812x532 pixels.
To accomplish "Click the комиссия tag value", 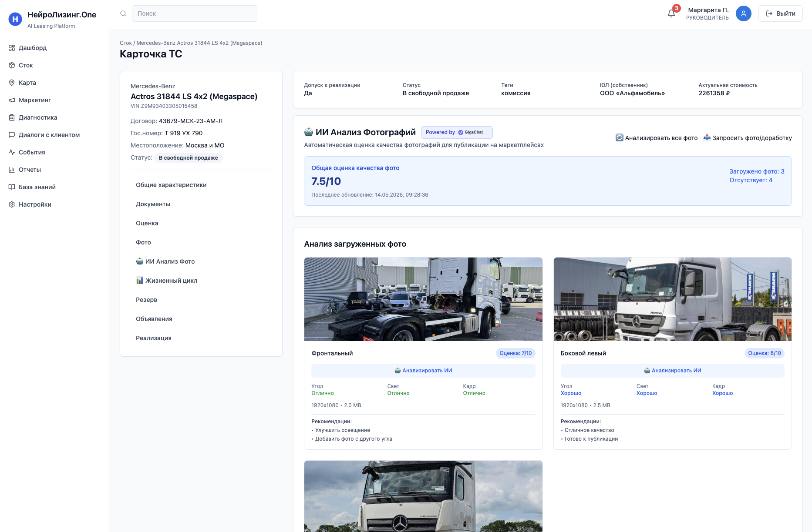I will [516, 93].
